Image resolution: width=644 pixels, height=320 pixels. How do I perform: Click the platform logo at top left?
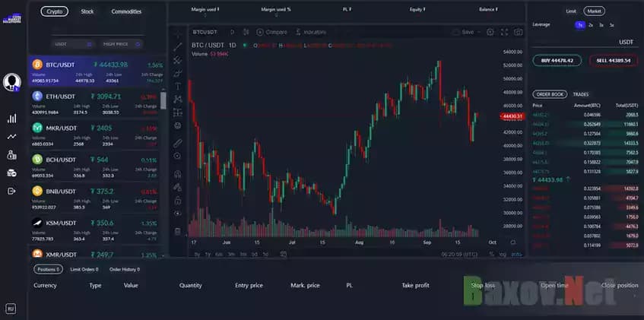(x=12, y=19)
